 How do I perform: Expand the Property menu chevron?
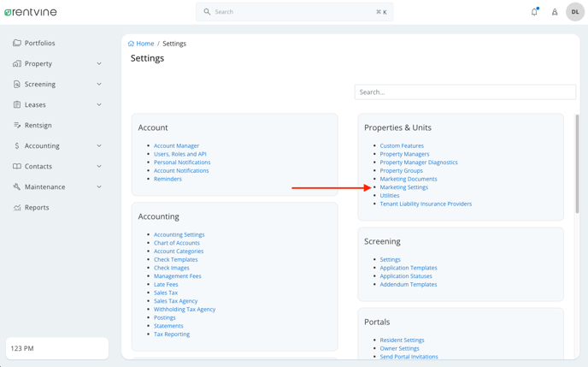click(99, 63)
